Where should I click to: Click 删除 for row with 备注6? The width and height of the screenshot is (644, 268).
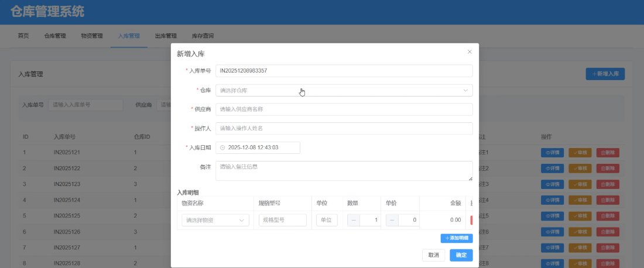coord(608,232)
